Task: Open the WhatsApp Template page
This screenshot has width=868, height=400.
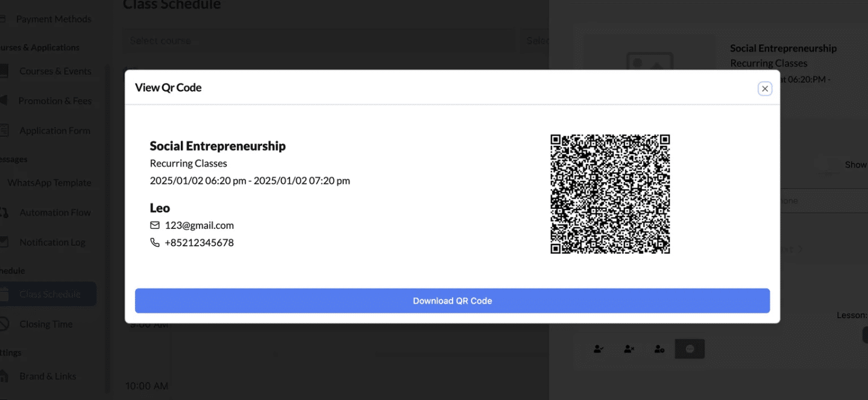Action: 48,183
